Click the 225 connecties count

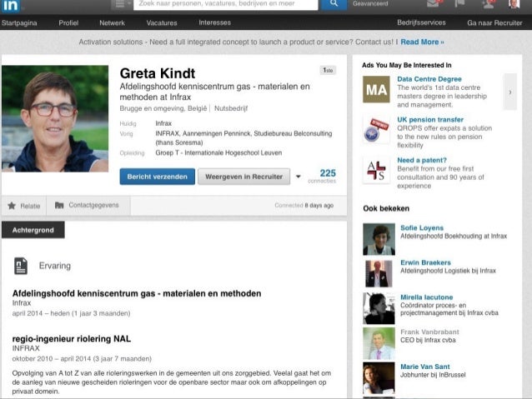(x=323, y=176)
